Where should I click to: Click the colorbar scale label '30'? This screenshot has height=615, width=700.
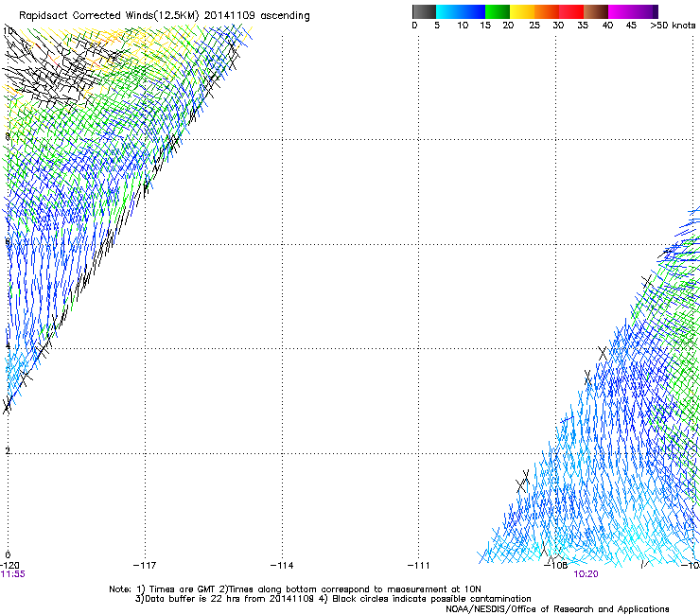coord(558,26)
